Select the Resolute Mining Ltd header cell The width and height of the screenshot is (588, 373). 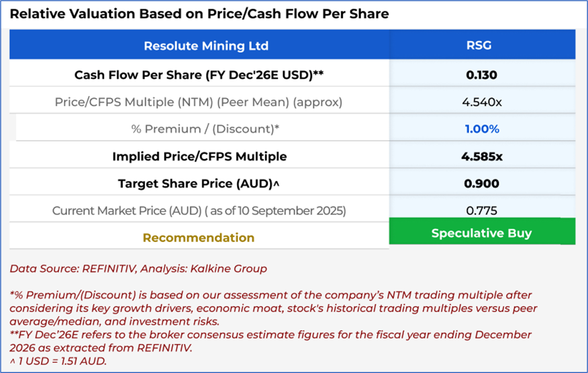click(x=206, y=46)
